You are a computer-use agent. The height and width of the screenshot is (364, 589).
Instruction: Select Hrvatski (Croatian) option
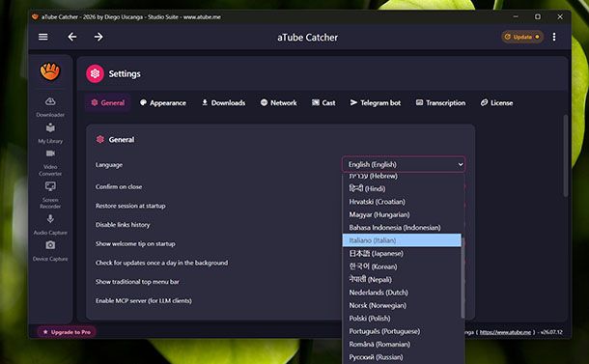tap(402, 202)
